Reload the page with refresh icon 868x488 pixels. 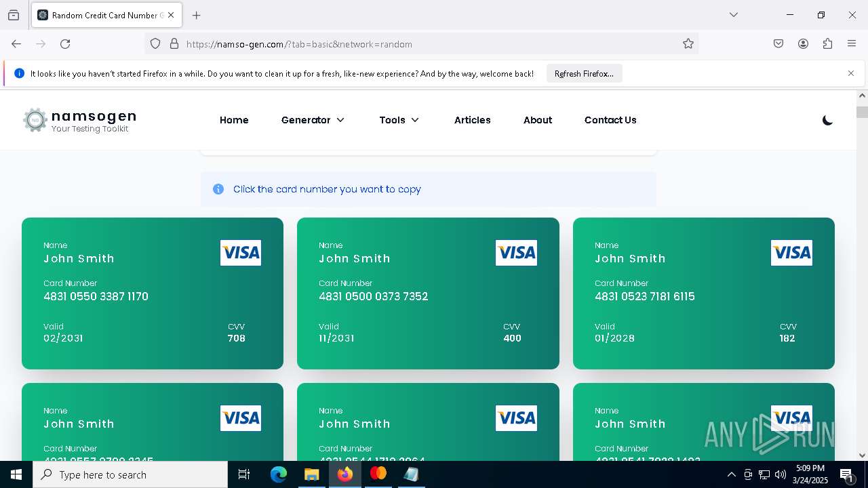coord(65,44)
